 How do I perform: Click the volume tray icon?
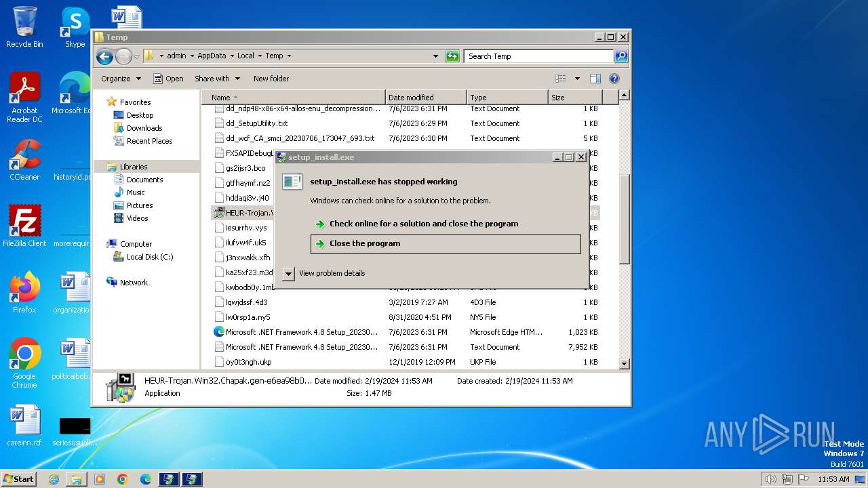[770, 479]
